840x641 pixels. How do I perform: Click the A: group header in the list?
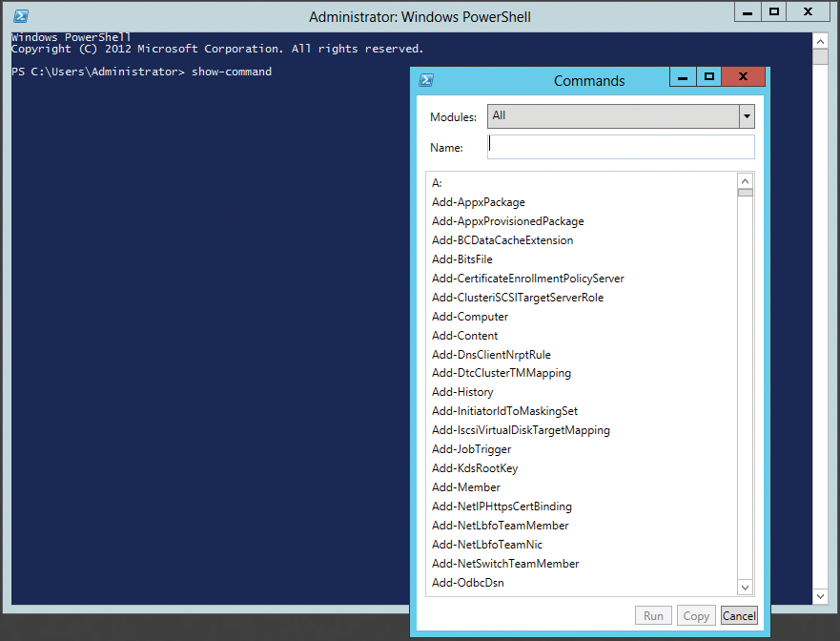point(436,182)
